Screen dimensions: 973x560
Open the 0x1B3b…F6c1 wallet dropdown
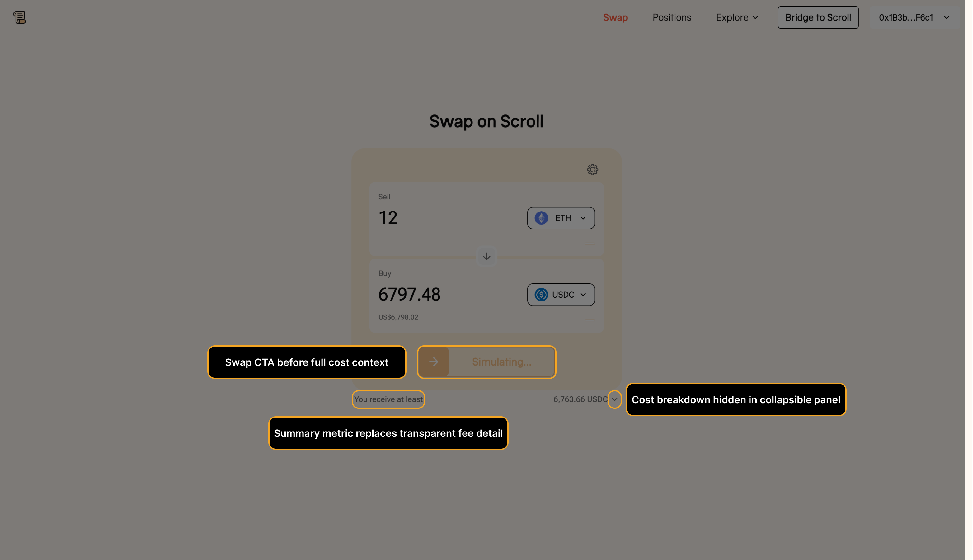[914, 17]
